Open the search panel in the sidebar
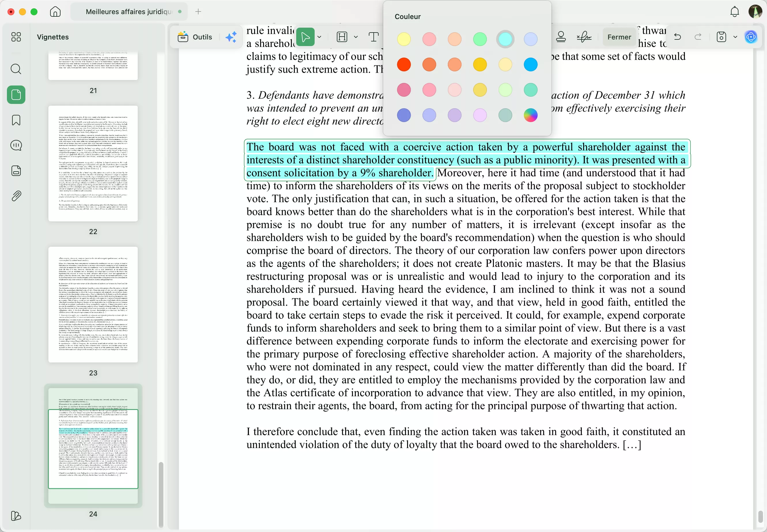This screenshot has width=767, height=532. click(x=16, y=69)
